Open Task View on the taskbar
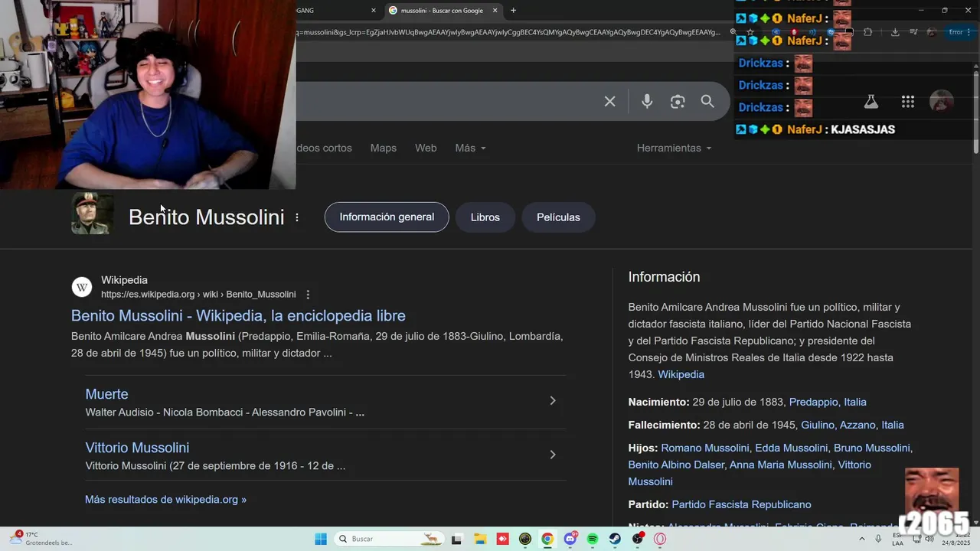Image resolution: width=980 pixels, height=551 pixels. click(x=456, y=539)
